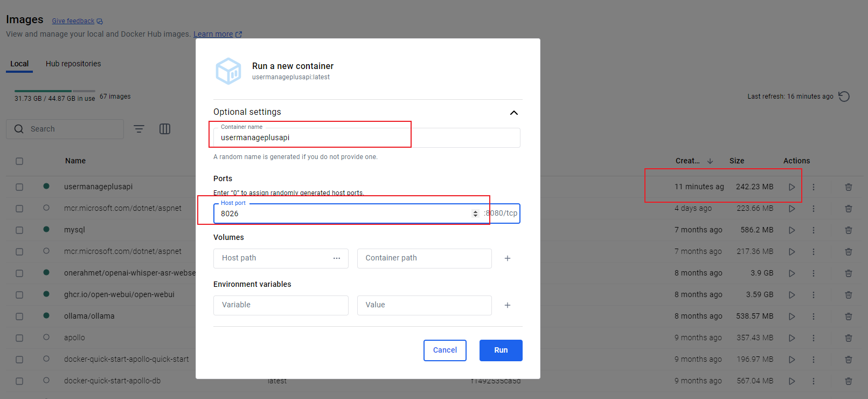This screenshot has height=399, width=868.
Task: Switch to Hub repositories tab
Action: [73, 64]
